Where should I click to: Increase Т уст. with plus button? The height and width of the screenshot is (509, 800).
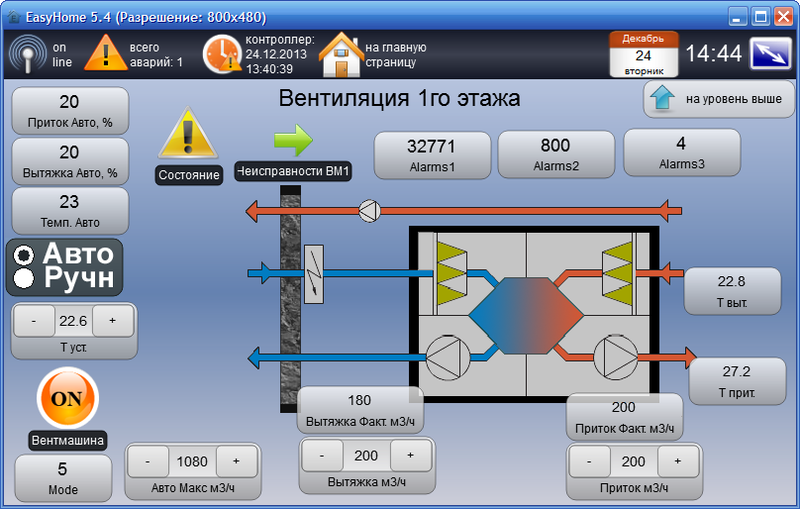[x=112, y=321]
